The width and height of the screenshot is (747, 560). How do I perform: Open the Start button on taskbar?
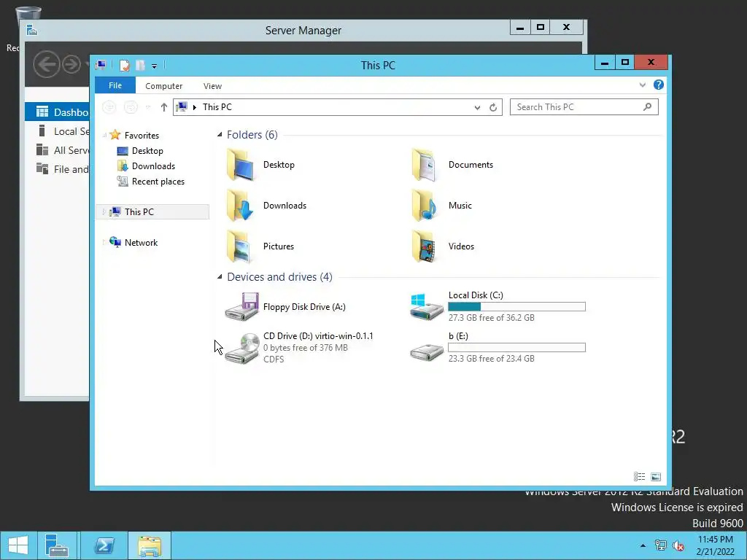[18, 545]
